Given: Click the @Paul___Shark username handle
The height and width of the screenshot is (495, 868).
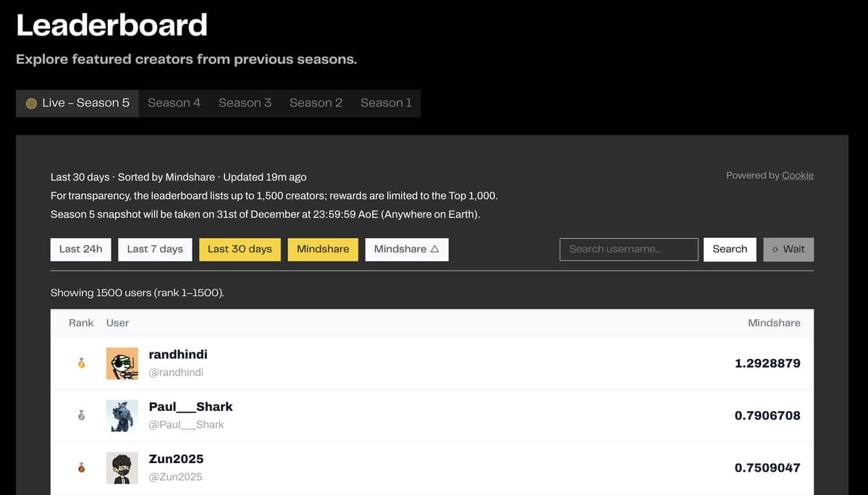Looking at the screenshot, I should [186, 425].
